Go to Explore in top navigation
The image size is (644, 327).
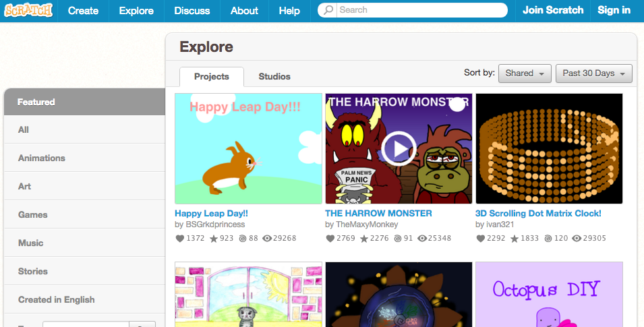click(136, 11)
